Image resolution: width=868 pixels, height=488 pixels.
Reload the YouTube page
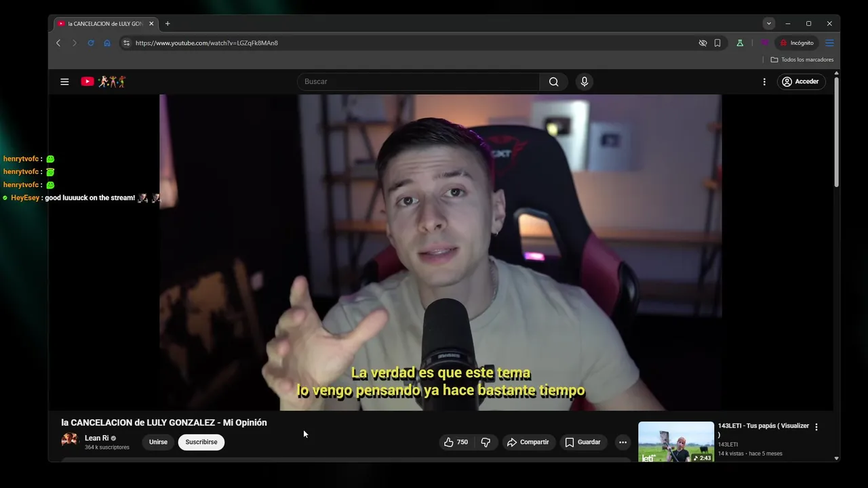tap(91, 43)
